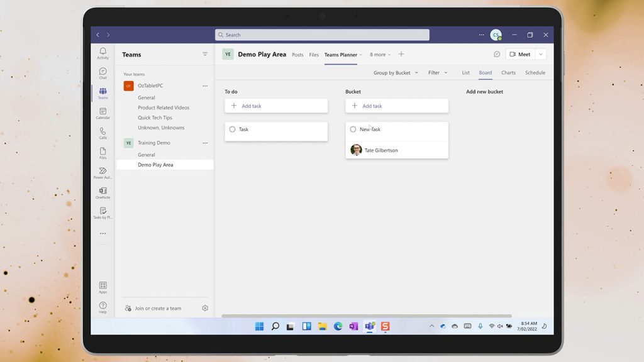Screen dimensions: 644x362
Task: Open OneNote app in sidebar
Action: (103, 193)
